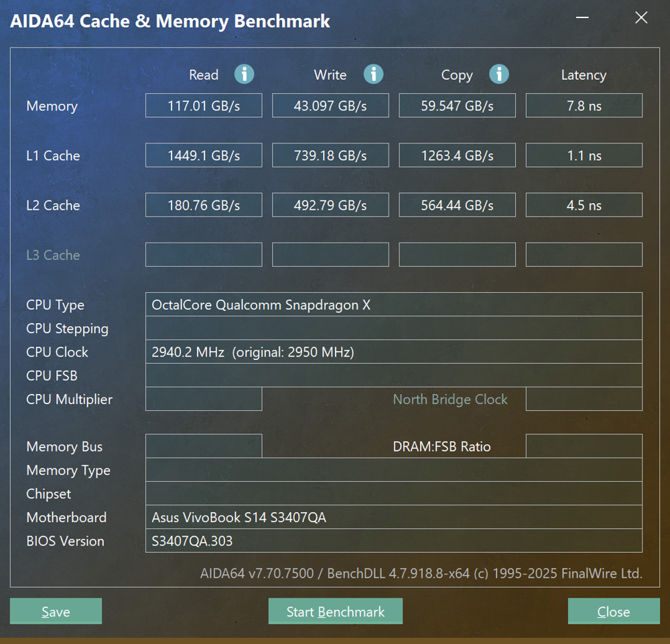Save the benchmark results
The width and height of the screenshot is (670, 644).
[56, 611]
